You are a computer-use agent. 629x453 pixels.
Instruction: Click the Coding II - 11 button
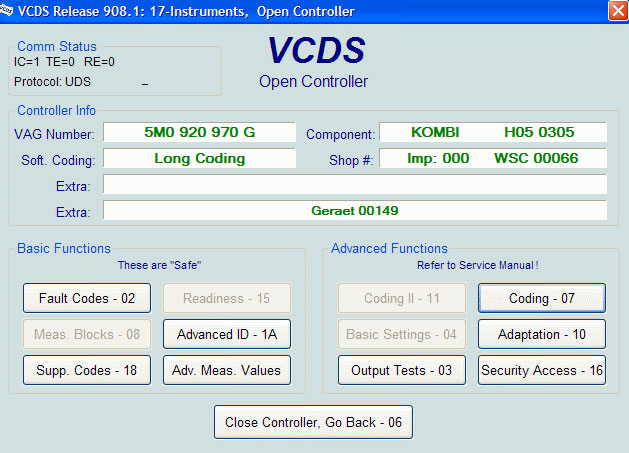pyautogui.click(x=402, y=298)
